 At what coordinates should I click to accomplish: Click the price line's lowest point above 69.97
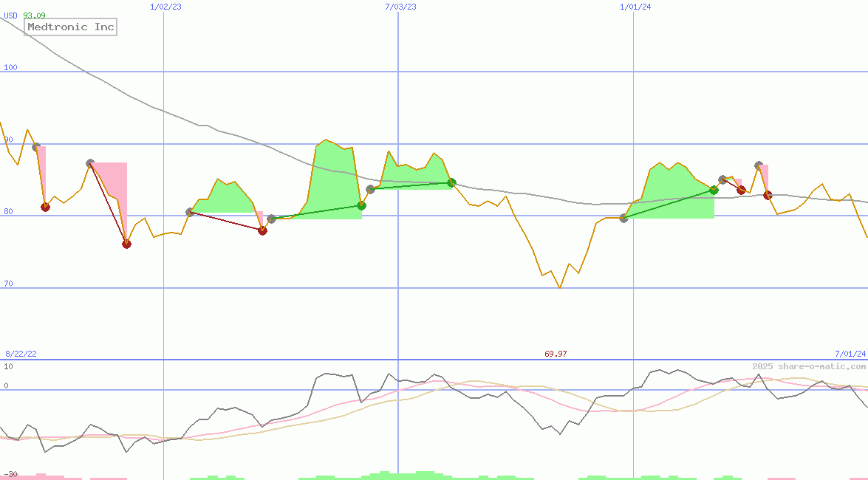pos(560,287)
